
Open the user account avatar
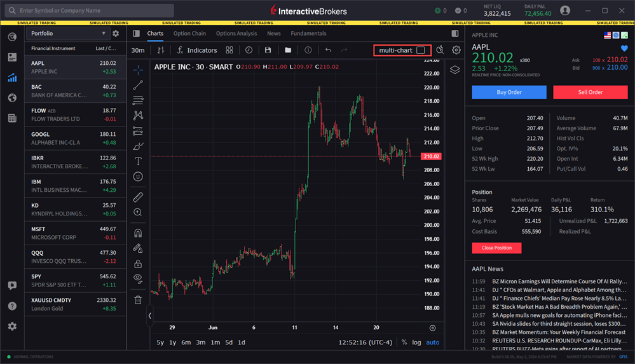tap(565, 11)
